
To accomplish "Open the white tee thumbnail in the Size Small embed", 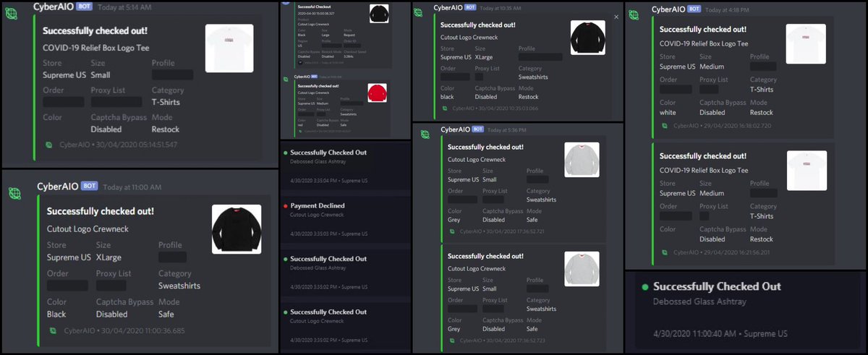I will 229,48.
